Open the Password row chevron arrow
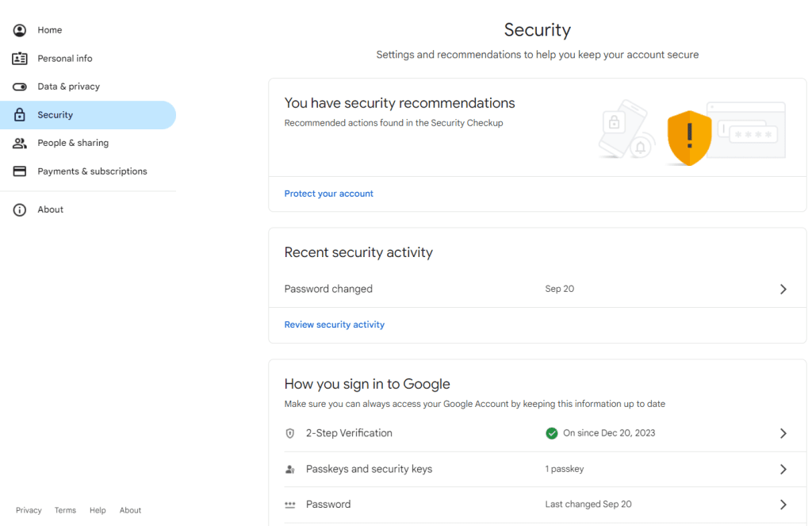 coord(783,505)
